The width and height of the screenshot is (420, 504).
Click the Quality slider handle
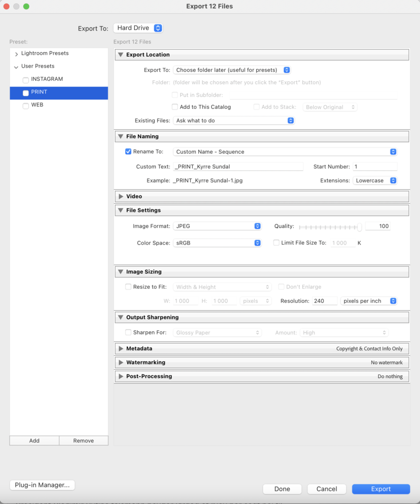(360, 226)
